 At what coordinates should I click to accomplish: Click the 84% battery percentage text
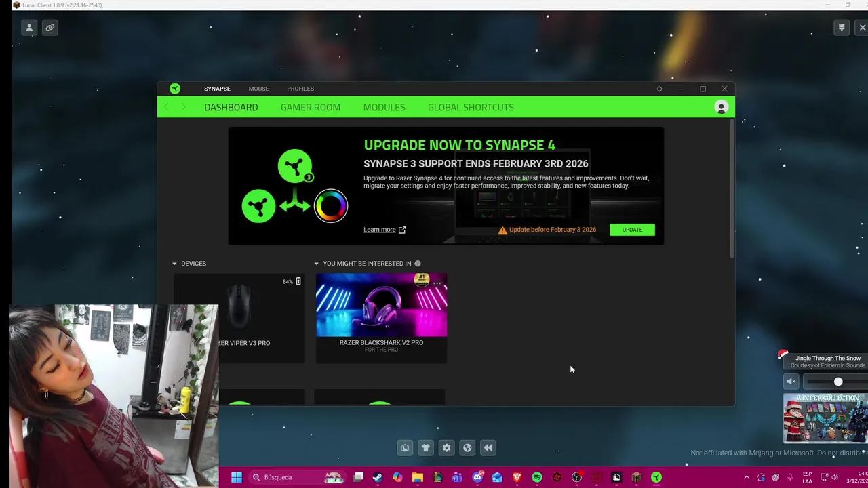point(288,282)
